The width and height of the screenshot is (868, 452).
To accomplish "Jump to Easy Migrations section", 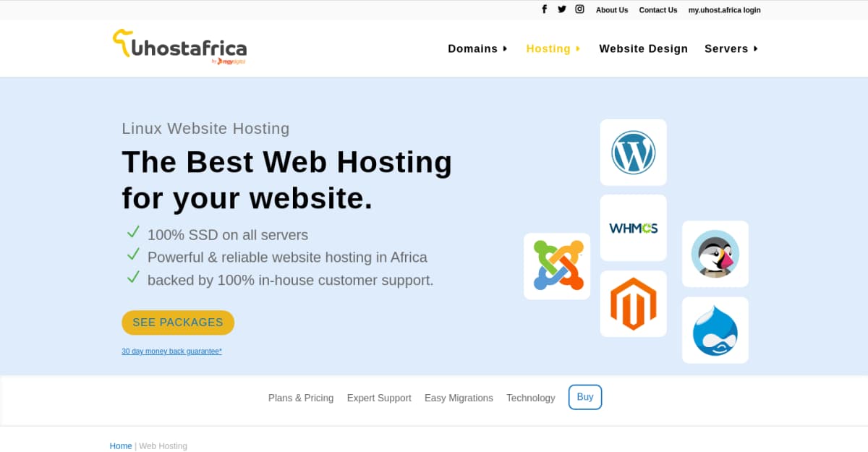I will point(459,398).
